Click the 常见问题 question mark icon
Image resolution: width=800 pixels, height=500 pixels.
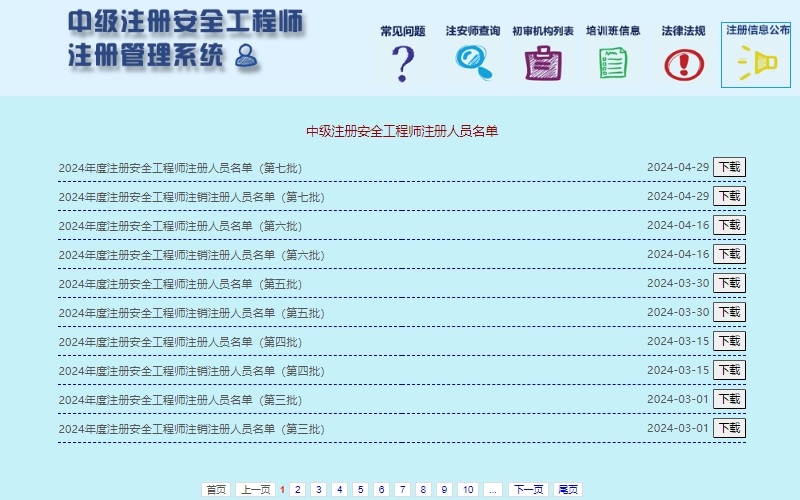click(403, 63)
